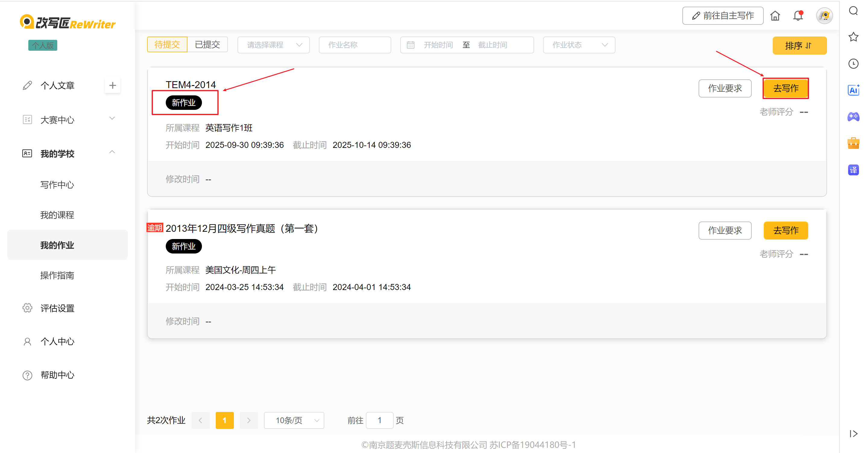Open the AI assistant sidebar icon
Viewport: 868px width, 453px height.
pyautogui.click(x=853, y=90)
